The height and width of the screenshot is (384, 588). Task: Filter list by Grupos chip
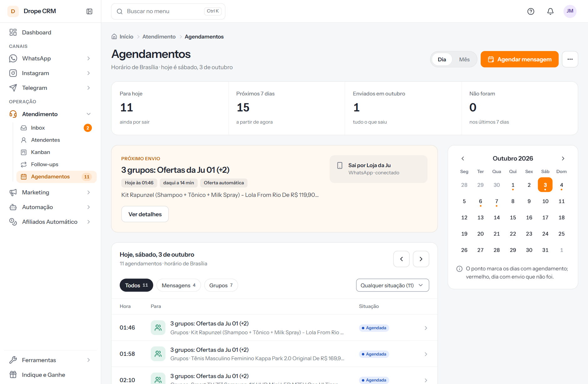click(x=221, y=285)
